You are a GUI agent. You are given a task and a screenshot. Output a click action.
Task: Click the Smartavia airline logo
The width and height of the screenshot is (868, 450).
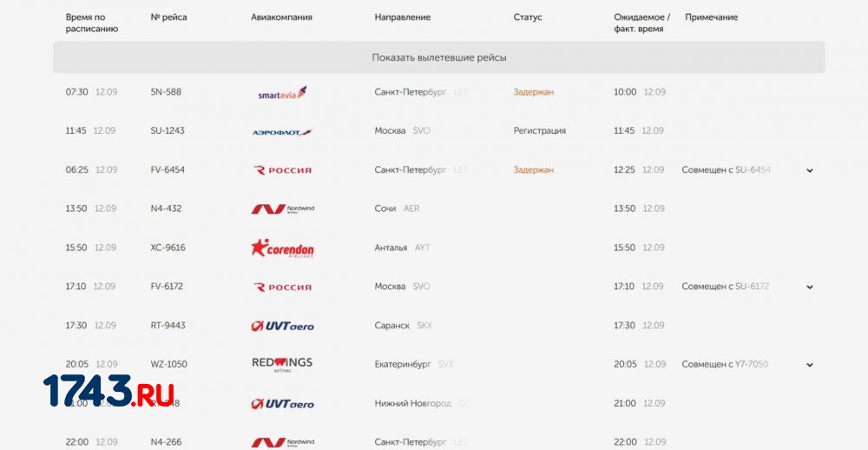coord(282,93)
